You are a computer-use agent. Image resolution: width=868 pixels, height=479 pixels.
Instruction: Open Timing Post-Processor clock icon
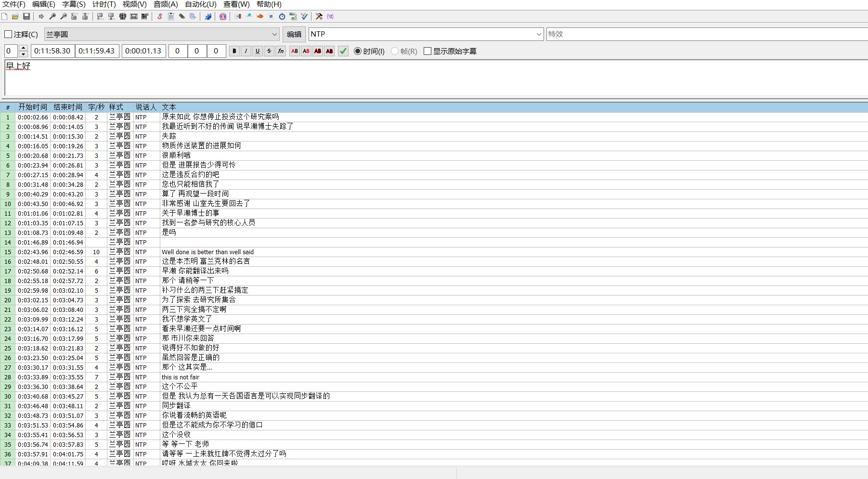click(282, 16)
